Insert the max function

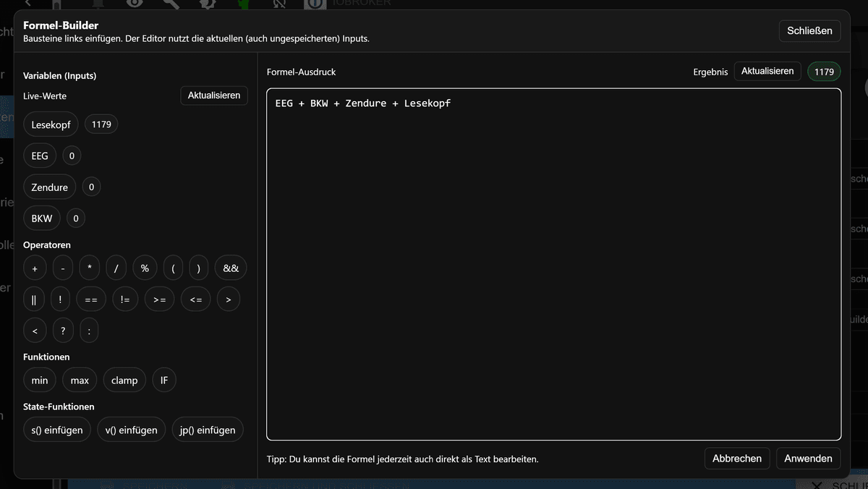(x=80, y=380)
